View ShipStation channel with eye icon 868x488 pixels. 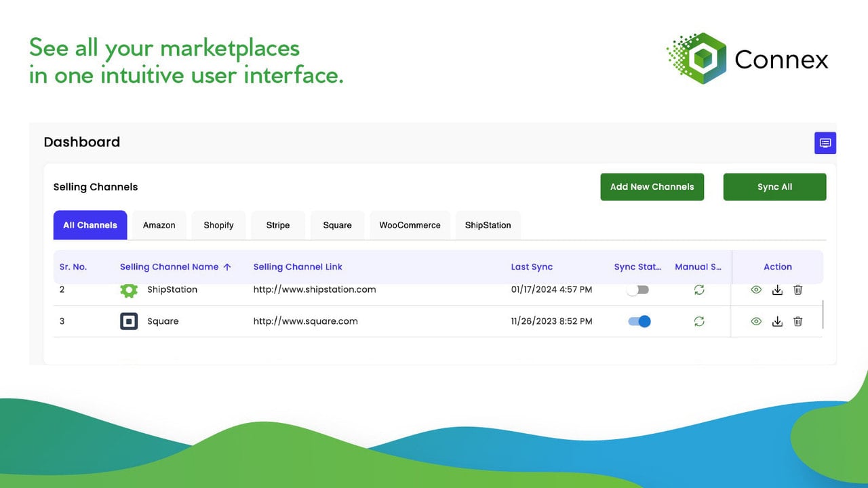(756, 289)
